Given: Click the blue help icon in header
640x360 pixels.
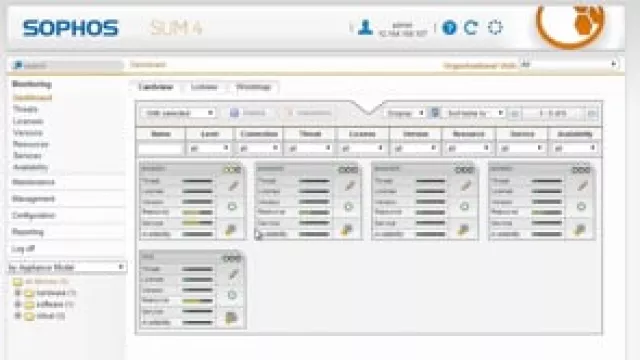Looking at the screenshot, I should click(449, 28).
